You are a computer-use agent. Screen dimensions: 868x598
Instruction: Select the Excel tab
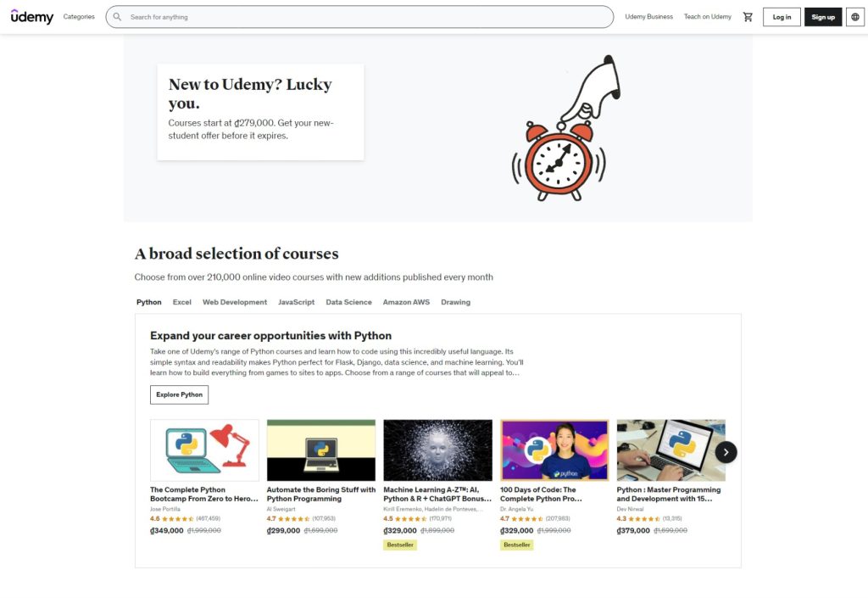tap(181, 302)
